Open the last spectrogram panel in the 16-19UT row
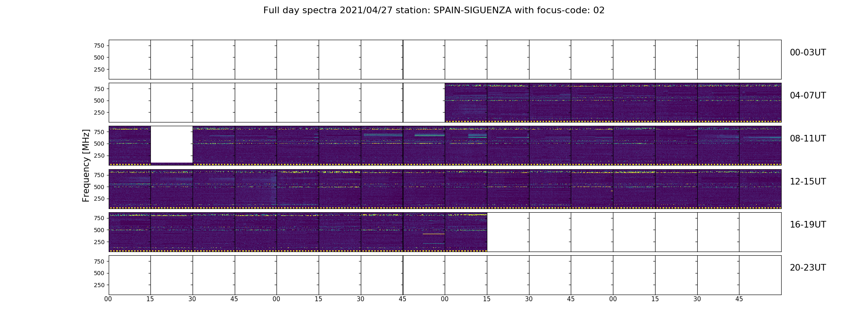The image size is (868, 331). pyautogui.click(x=466, y=232)
